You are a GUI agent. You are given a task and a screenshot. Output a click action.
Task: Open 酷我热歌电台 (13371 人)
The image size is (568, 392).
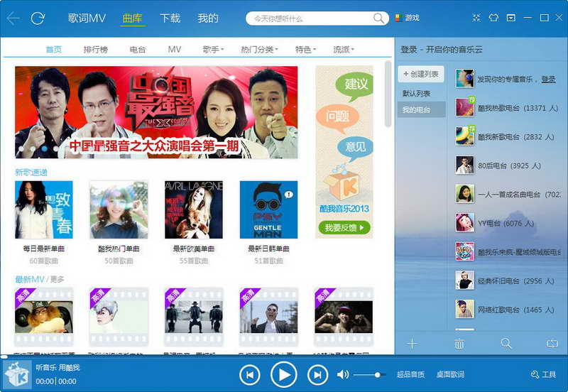[x=508, y=108]
